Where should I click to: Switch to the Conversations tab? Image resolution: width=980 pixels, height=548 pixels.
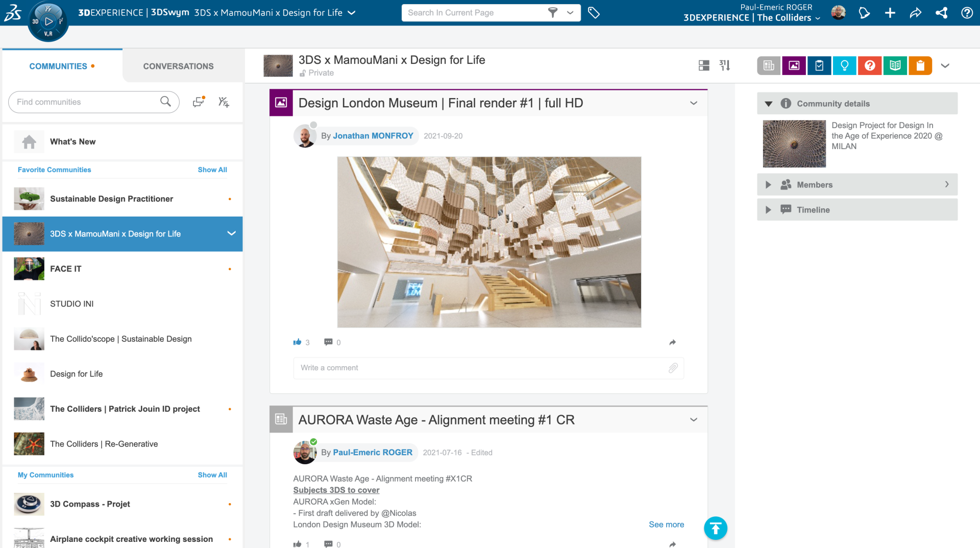[178, 66]
